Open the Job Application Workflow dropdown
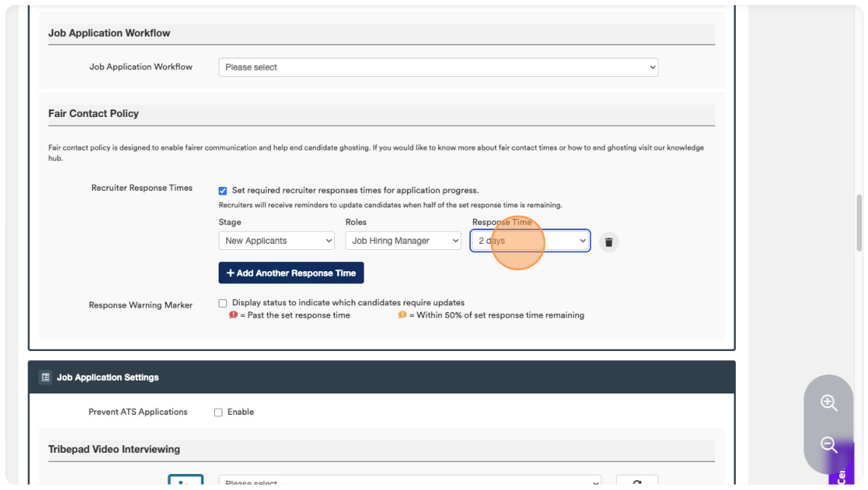The height and width of the screenshot is (490, 868). 438,67
